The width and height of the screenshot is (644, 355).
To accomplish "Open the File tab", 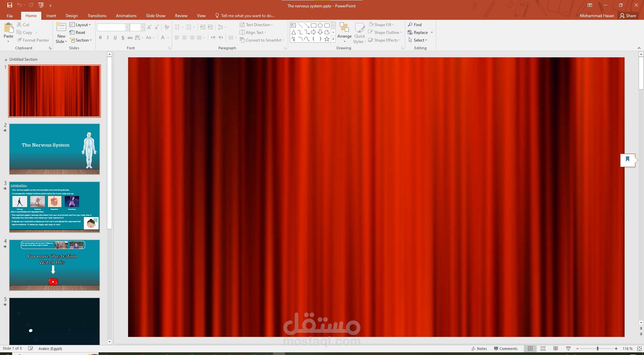I will 10,15.
